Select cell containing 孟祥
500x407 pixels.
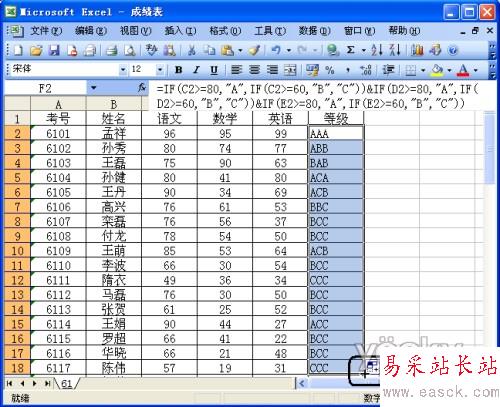pyautogui.click(x=114, y=134)
